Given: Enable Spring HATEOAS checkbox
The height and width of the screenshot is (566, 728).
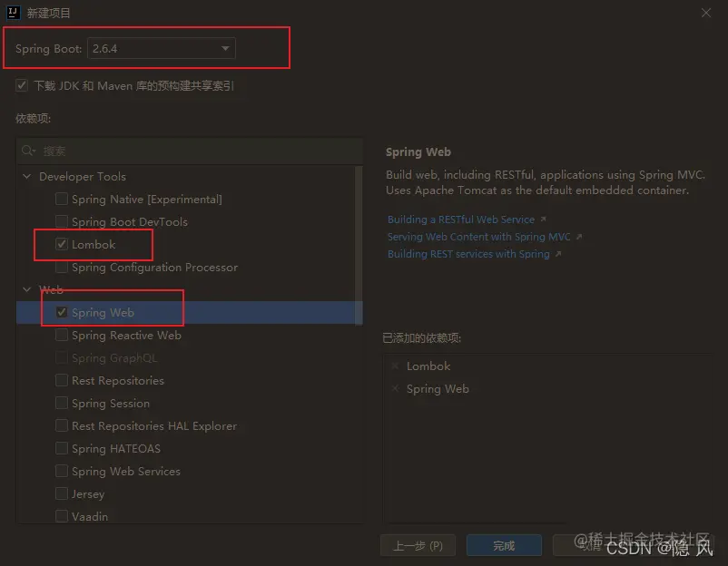Looking at the screenshot, I should (62, 448).
